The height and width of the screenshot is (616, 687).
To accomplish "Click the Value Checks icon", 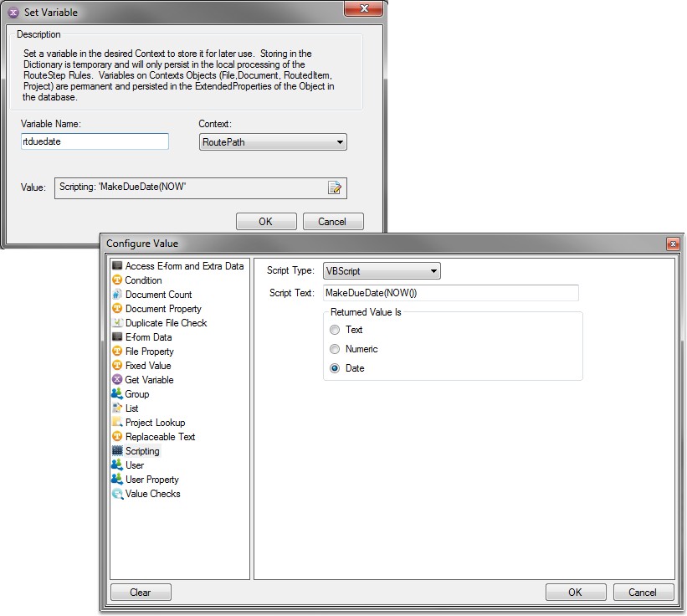I will pos(117,494).
